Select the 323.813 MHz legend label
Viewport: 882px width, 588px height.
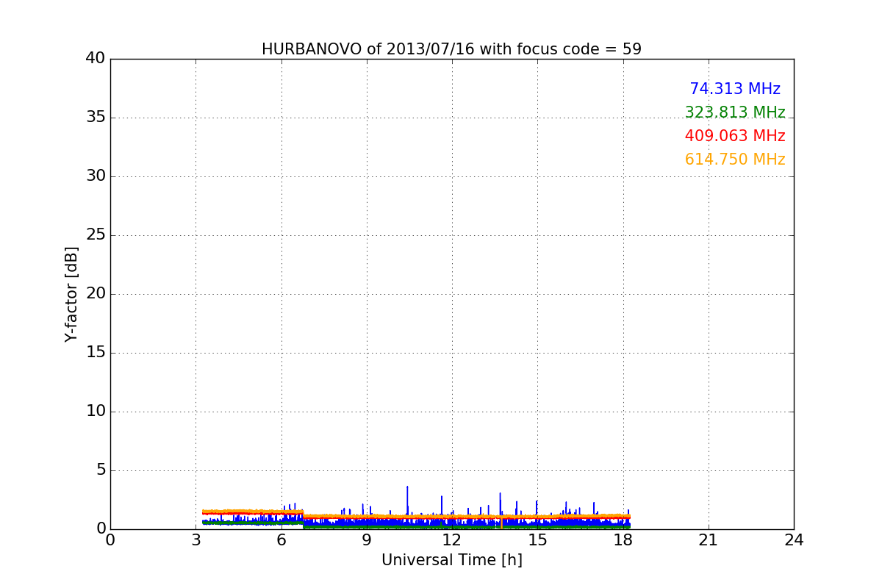pyautogui.click(x=735, y=112)
